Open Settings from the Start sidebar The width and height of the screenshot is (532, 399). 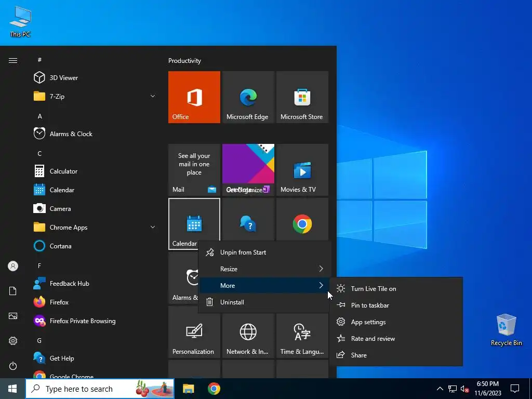point(13,341)
